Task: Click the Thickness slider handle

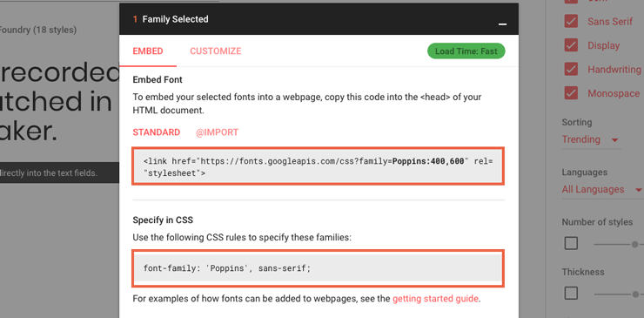Action: pos(635,294)
